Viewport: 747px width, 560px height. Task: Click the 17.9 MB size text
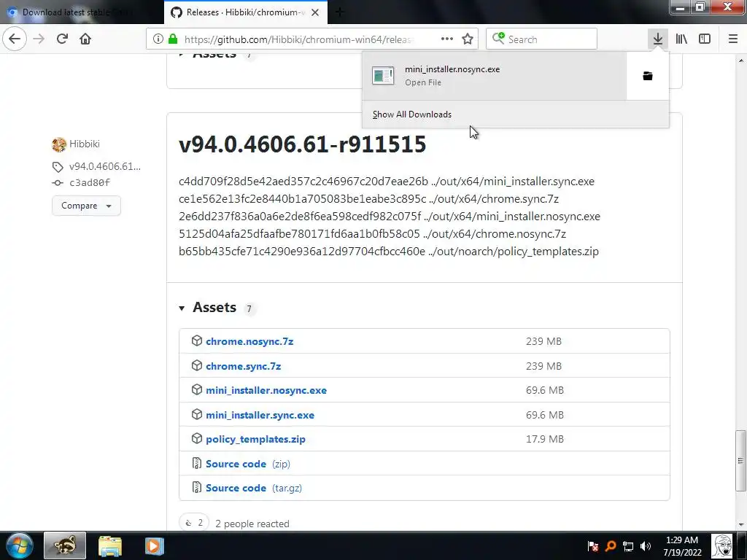(544, 439)
